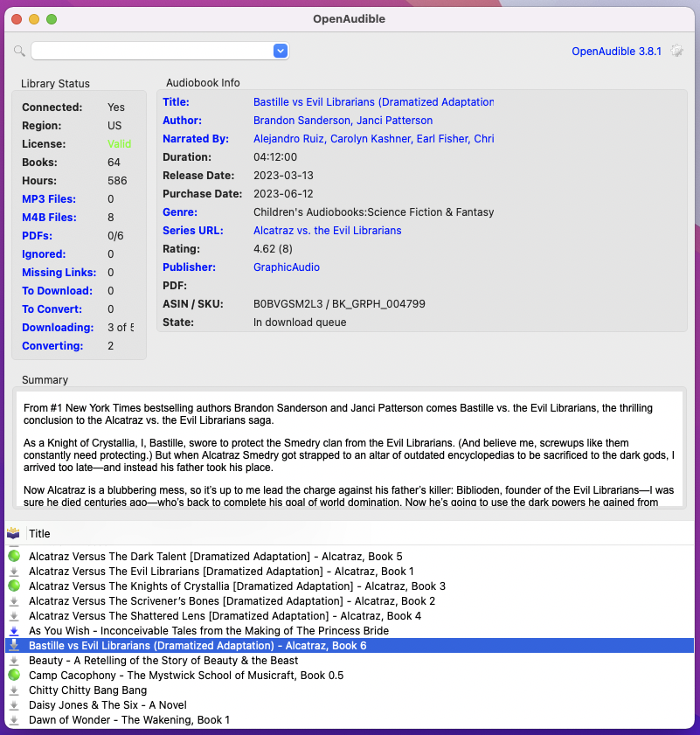
Task: Click download icon beside The Scrivener's Bones
Action: pyautogui.click(x=14, y=601)
